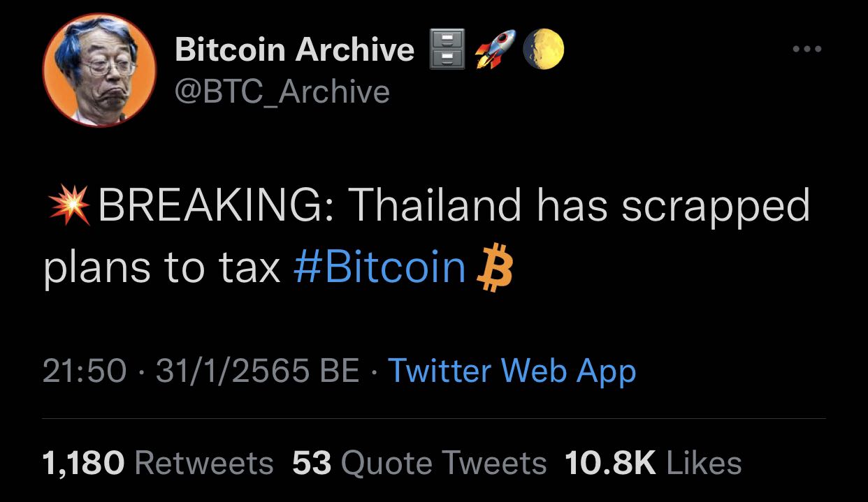Click the rocket emoji icon
Screen dimensions: 868x502
[495, 49]
